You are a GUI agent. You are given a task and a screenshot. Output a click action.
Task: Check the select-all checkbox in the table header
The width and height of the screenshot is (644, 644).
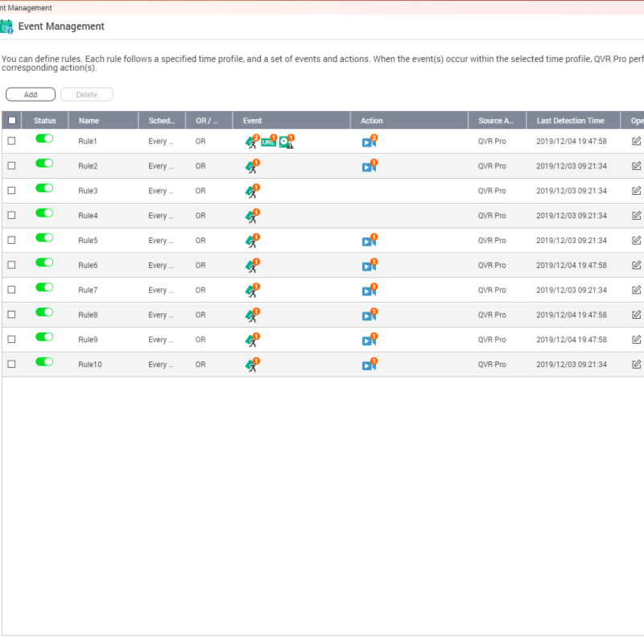coord(11,119)
